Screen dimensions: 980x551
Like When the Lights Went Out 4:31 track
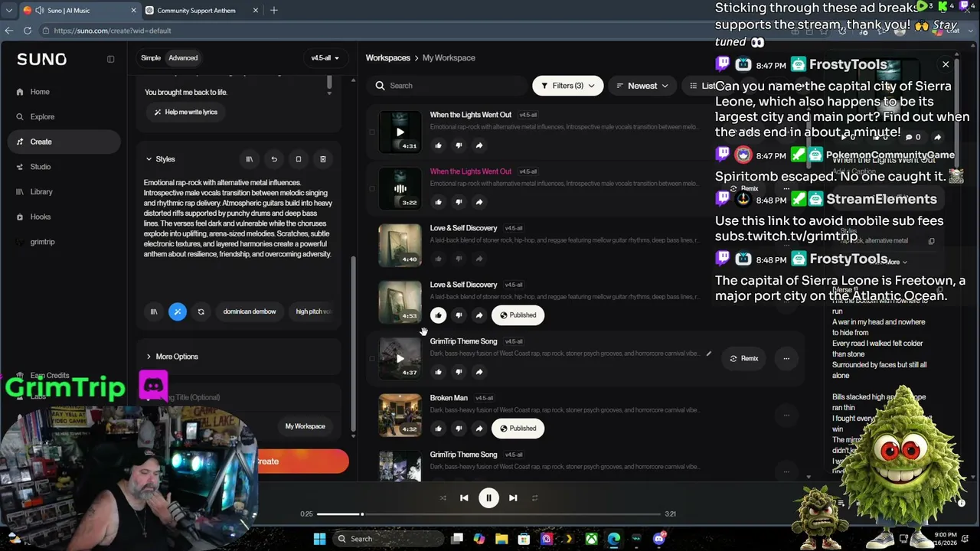(x=438, y=145)
